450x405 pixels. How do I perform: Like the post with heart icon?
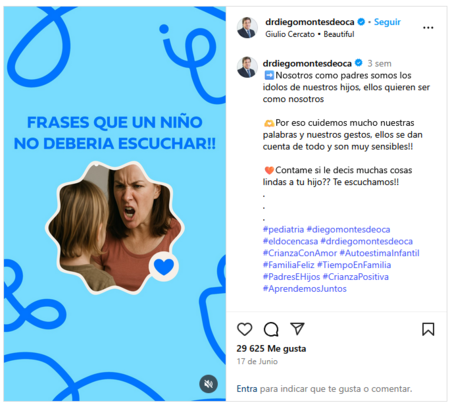coord(245,329)
